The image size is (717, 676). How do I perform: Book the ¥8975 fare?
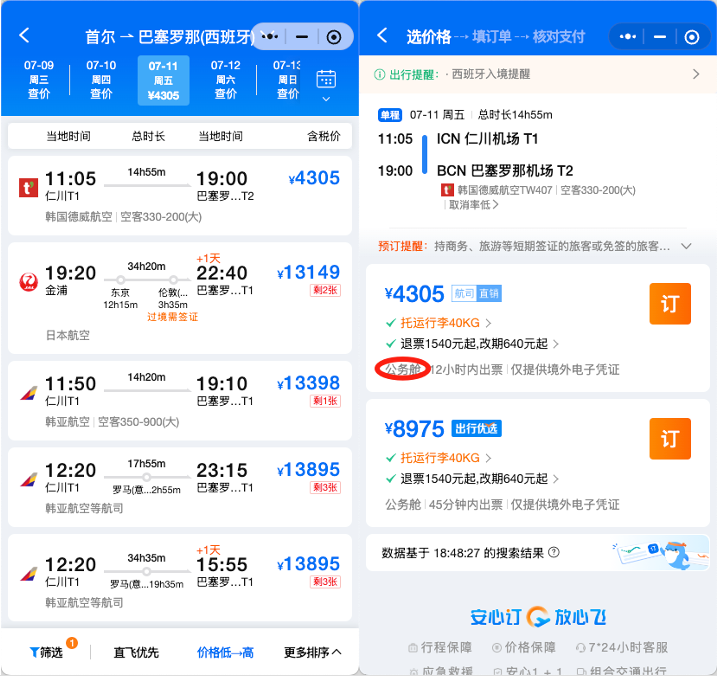tap(670, 439)
